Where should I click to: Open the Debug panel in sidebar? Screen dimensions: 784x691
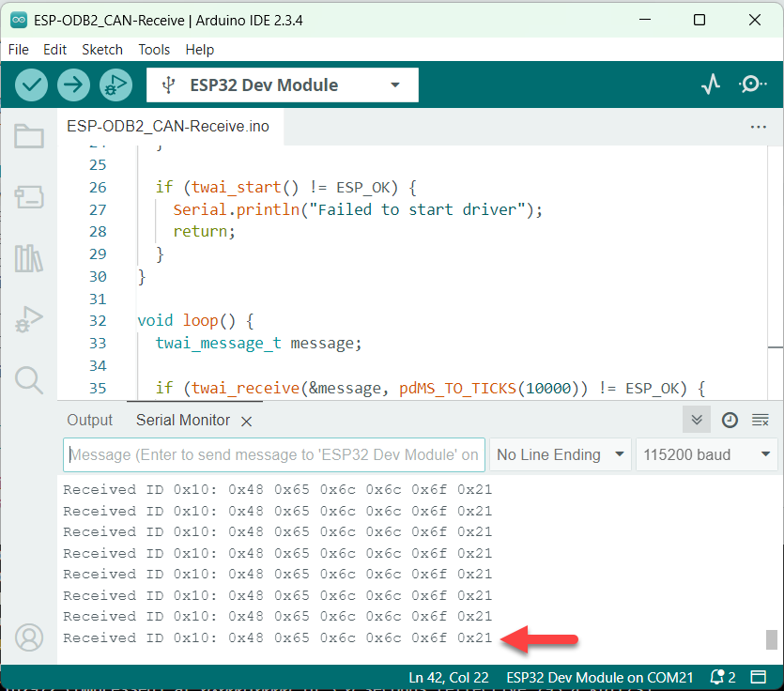[29, 319]
